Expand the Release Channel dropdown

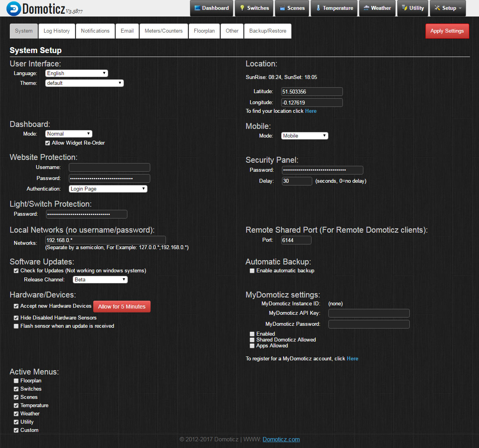[100, 280]
